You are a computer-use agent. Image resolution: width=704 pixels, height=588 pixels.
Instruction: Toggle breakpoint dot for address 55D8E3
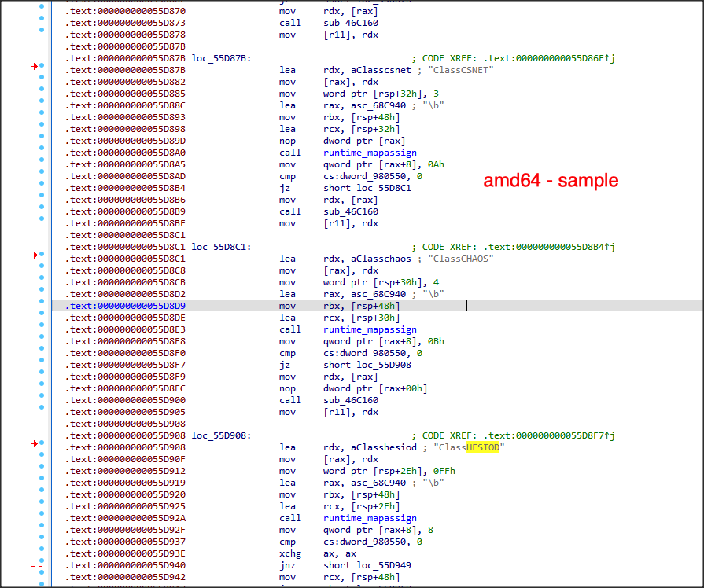[x=42, y=325]
